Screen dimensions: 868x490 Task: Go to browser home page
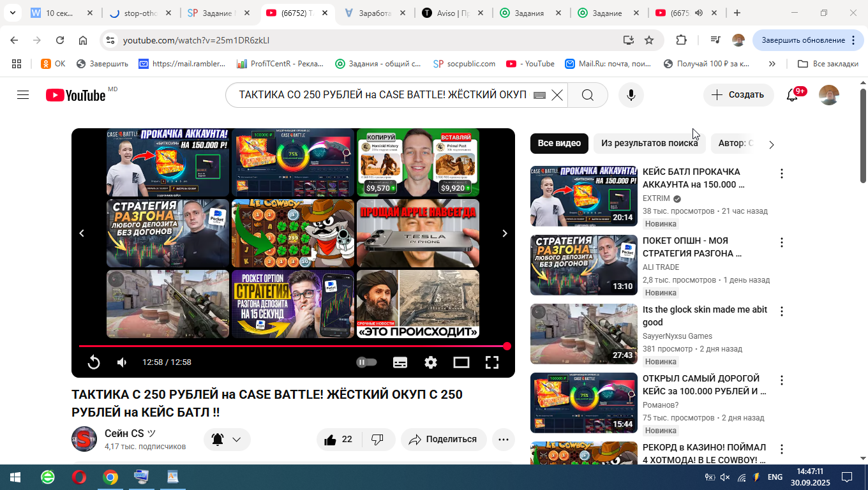click(83, 40)
